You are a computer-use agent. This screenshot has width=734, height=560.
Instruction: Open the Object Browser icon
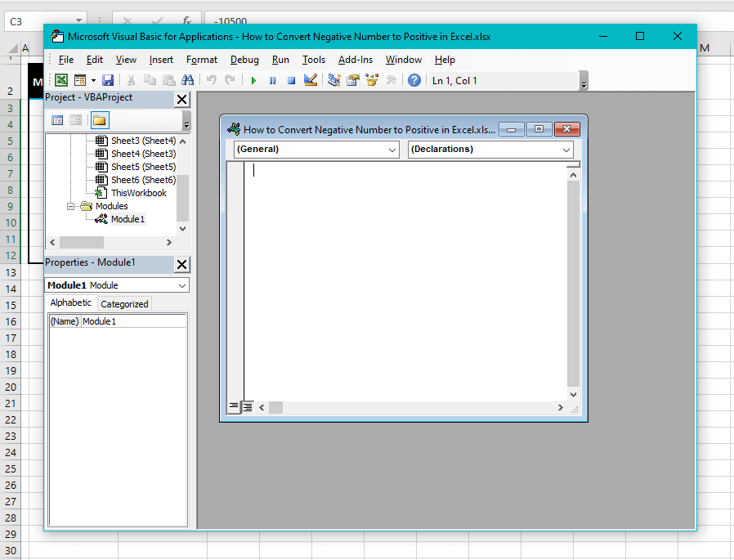tap(370, 80)
